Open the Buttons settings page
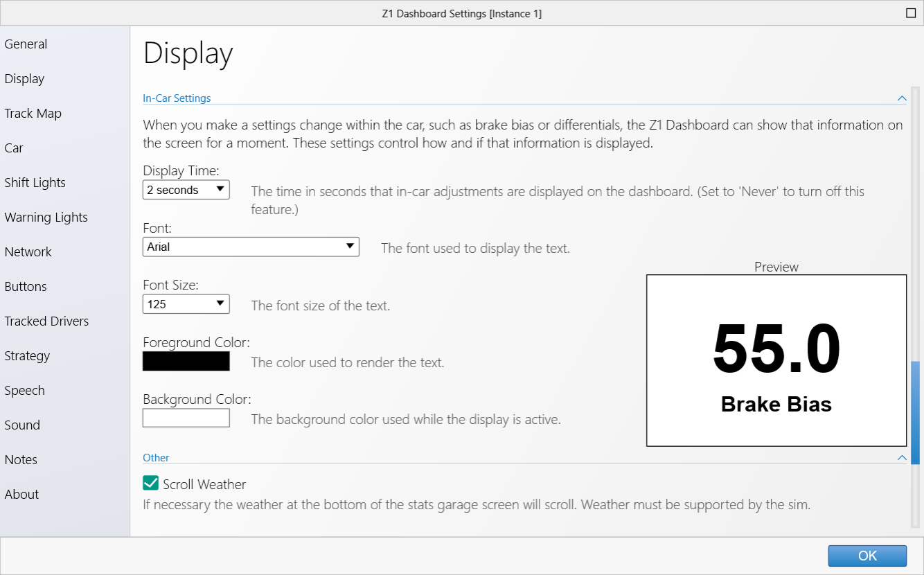The image size is (924, 575). 26,287
